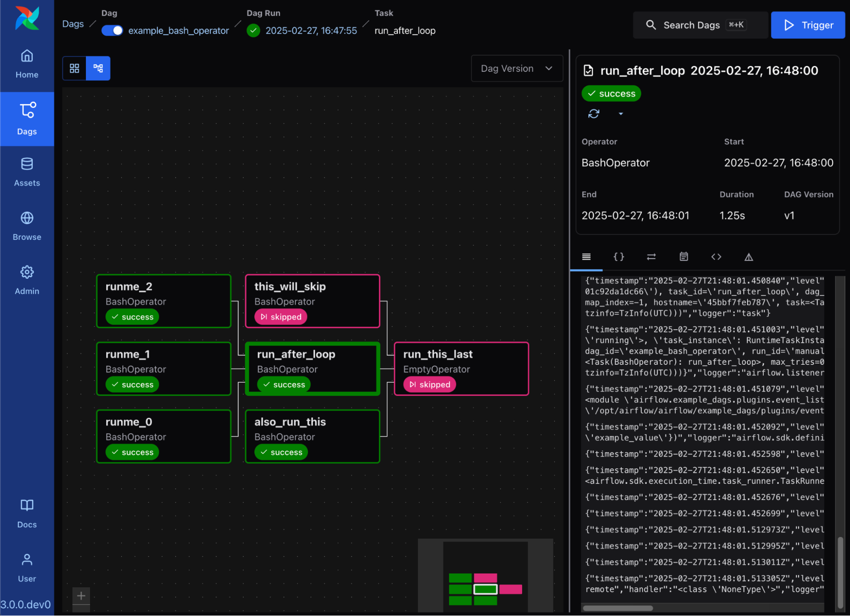850x616 pixels.
Task: Open the events calendar tab
Action: (683, 257)
